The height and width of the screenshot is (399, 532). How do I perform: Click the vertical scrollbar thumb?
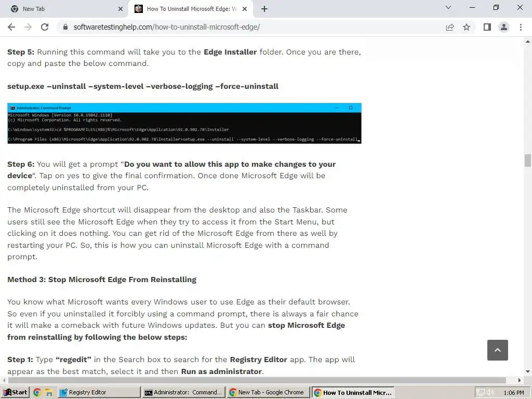point(528,161)
